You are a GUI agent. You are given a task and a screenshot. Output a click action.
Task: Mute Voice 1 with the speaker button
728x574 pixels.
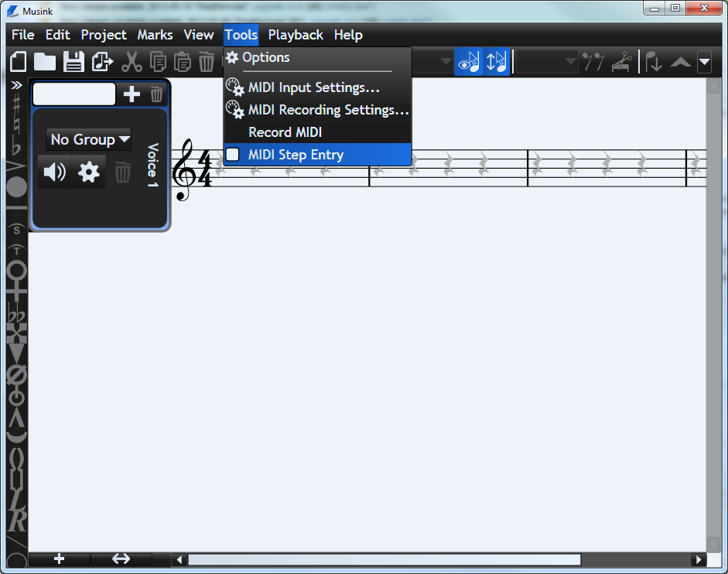point(55,172)
